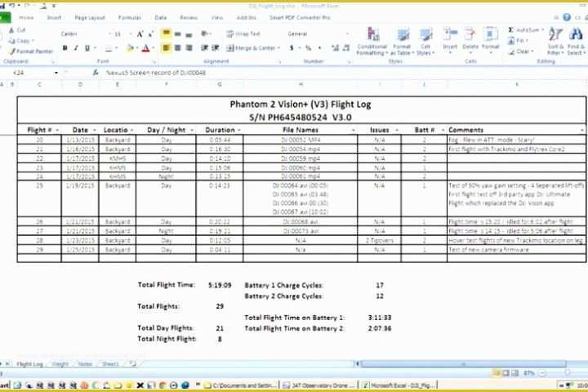Apply the red font color
The image size is (588, 392).
pyautogui.click(x=146, y=48)
